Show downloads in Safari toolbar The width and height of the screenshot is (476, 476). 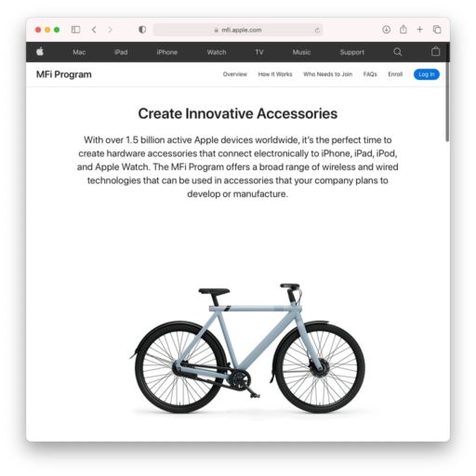[x=386, y=30]
